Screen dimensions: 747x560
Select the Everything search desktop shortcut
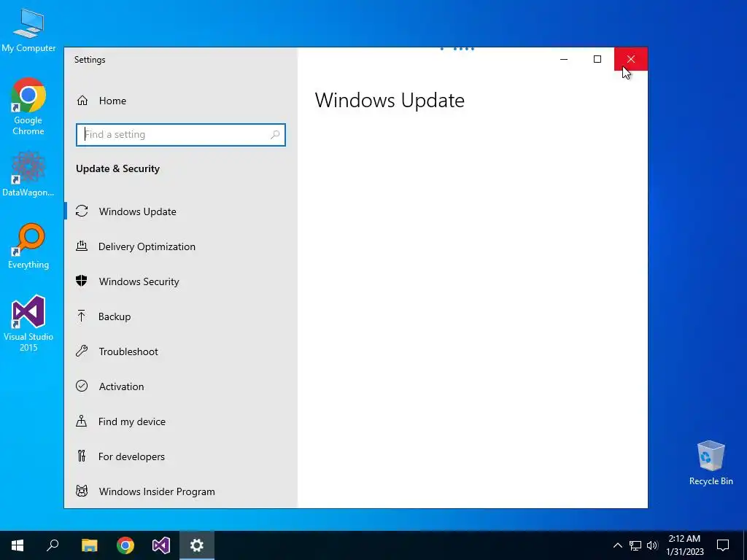coord(28,246)
